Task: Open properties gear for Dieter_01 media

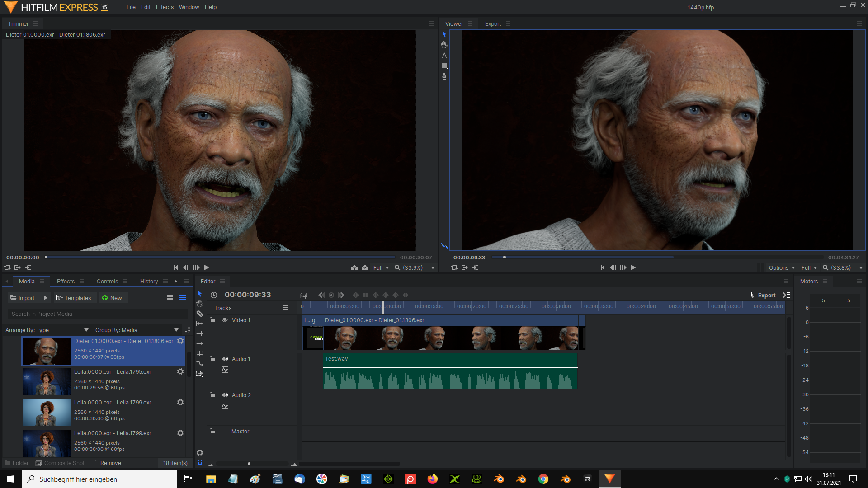Action: click(180, 341)
